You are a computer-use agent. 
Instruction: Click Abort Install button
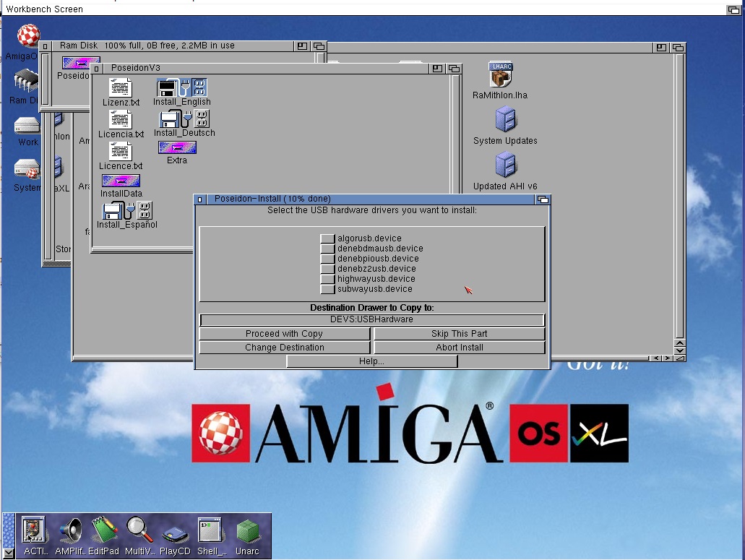pyautogui.click(x=459, y=348)
